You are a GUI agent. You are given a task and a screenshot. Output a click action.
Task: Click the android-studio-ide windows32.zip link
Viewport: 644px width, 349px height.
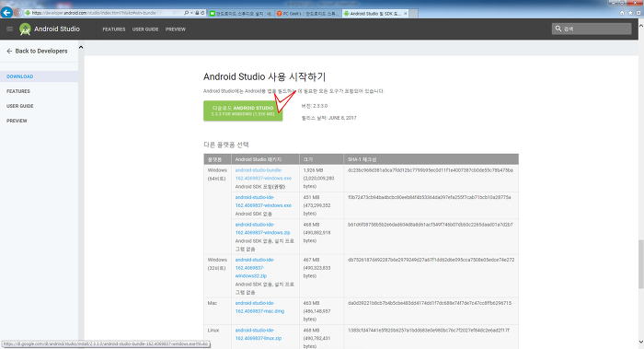click(255, 268)
